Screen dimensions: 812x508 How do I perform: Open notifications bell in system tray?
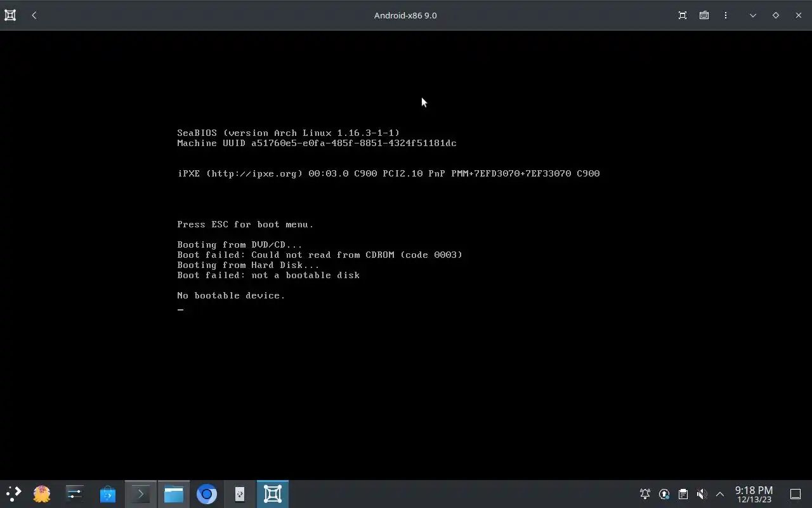(645, 494)
